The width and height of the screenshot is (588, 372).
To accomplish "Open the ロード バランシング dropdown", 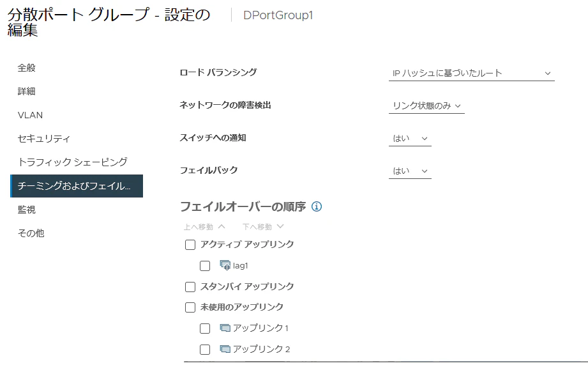I will point(471,74).
